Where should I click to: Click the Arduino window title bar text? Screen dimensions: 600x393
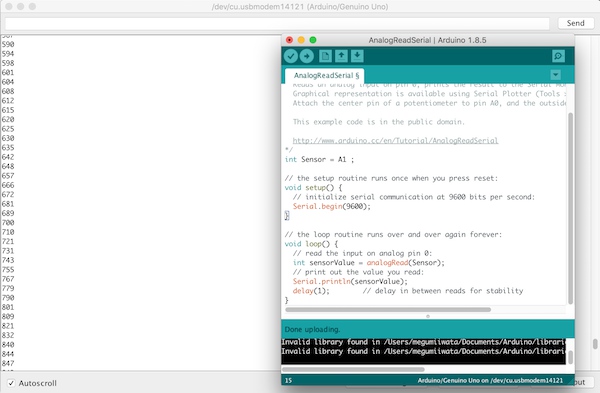click(x=427, y=40)
